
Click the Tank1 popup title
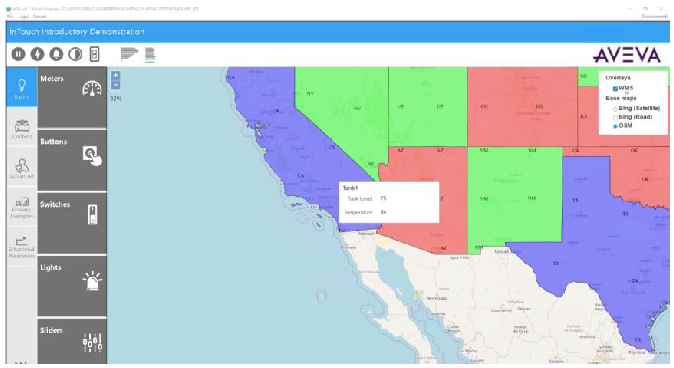click(x=350, y=188)
